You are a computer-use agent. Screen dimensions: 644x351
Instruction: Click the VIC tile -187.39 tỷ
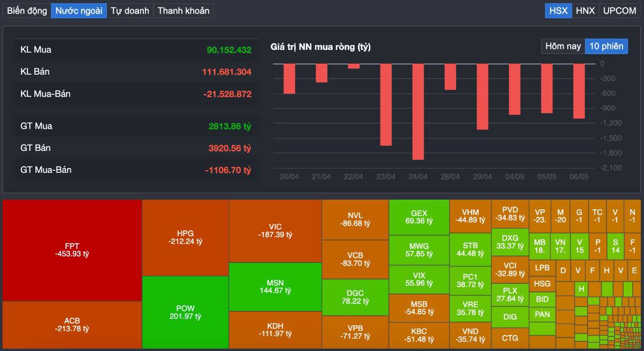click(x=275, y=231)
